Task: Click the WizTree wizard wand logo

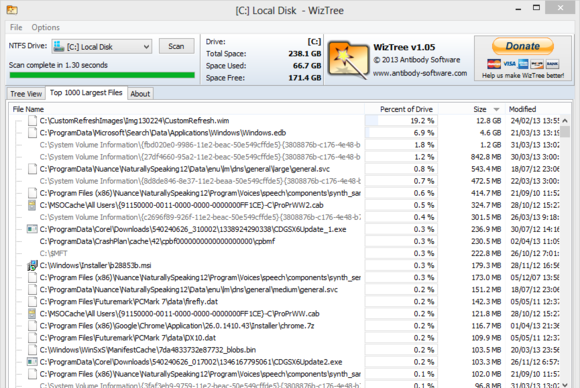Action: [348, 60]
